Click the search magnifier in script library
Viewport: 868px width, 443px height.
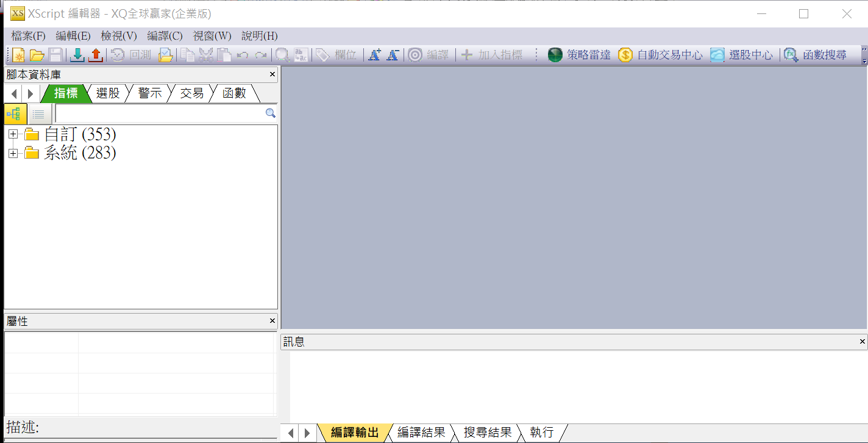click(x=271, y=113)
